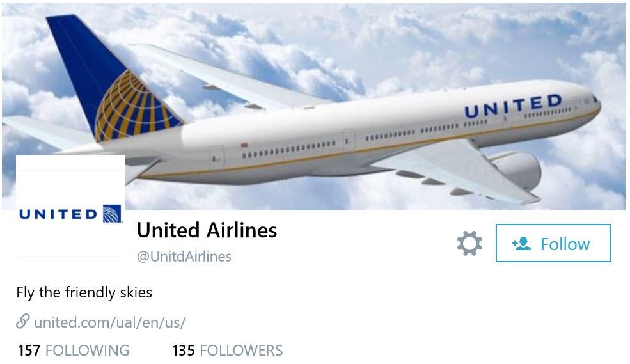Click the United Airlines display name
The height and width of the screenshot is (364, 630).
pos(207,230)
